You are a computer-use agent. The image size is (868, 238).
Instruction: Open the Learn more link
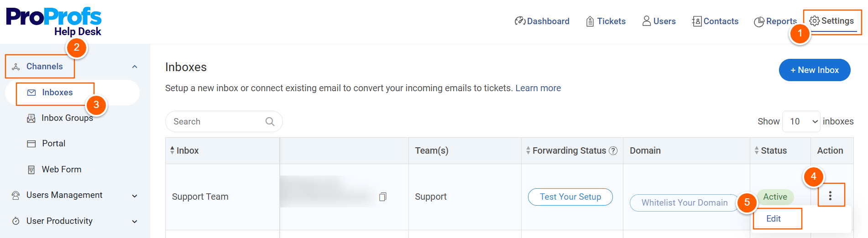(x=538, y=88)
